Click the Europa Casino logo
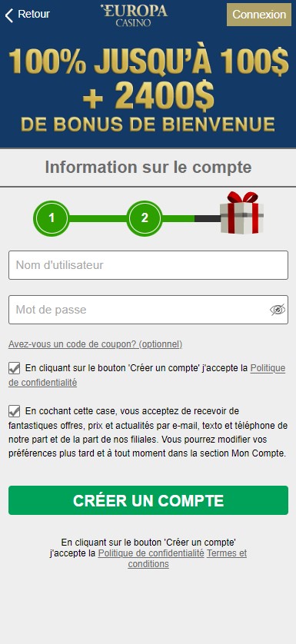The image size is (296, 644). point(134,15)
